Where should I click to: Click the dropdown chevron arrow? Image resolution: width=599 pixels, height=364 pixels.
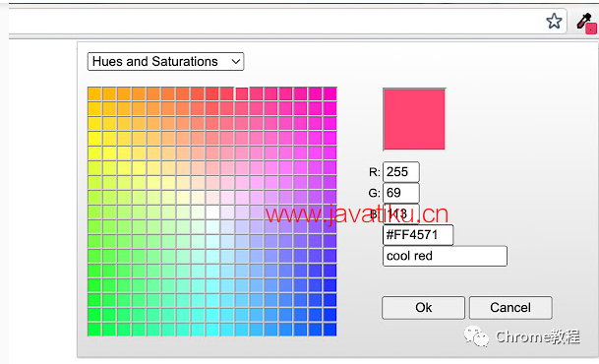point(236,62)
